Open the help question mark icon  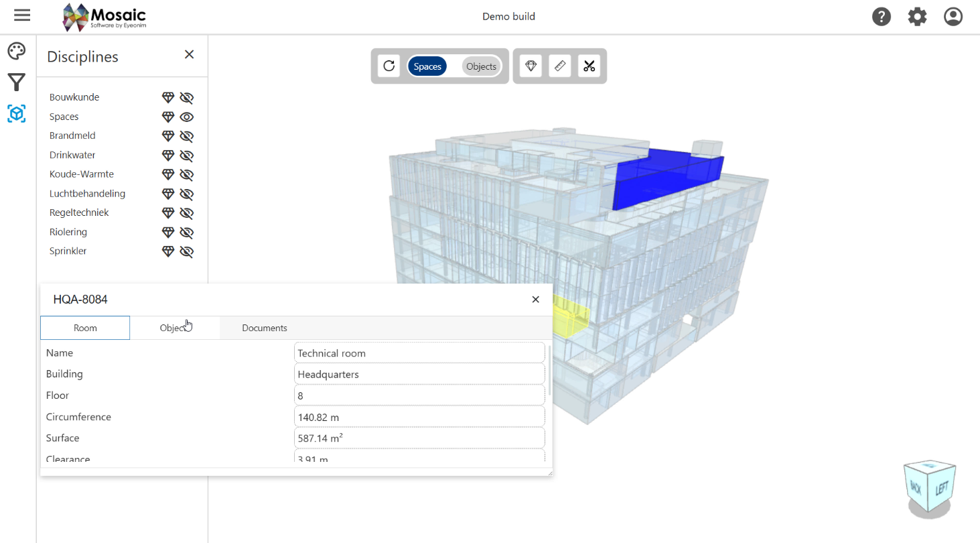[882, 17]
